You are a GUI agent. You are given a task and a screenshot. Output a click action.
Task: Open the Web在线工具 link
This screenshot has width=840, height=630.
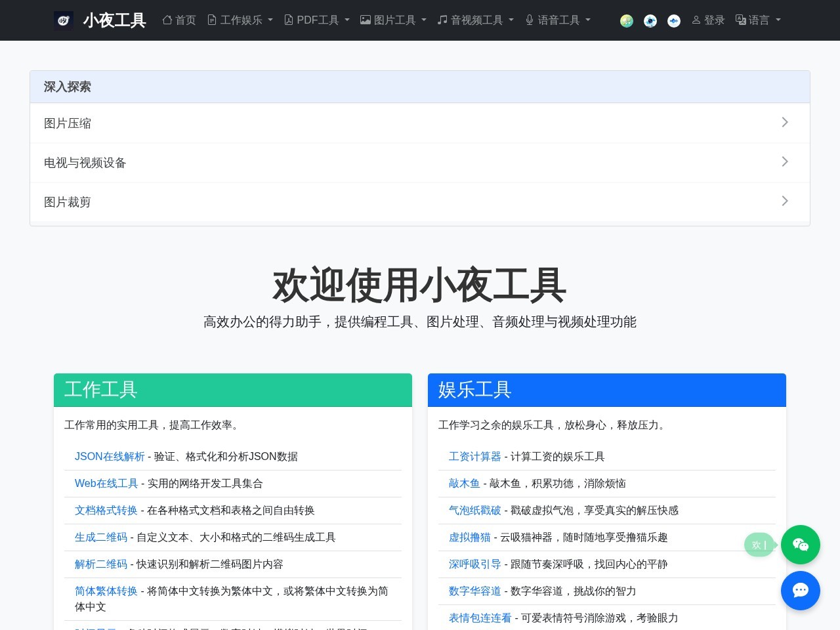(106, 484)
